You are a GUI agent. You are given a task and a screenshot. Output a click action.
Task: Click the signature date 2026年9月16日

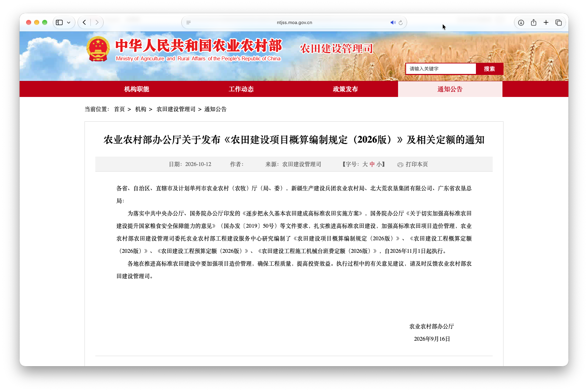point(432,339)
